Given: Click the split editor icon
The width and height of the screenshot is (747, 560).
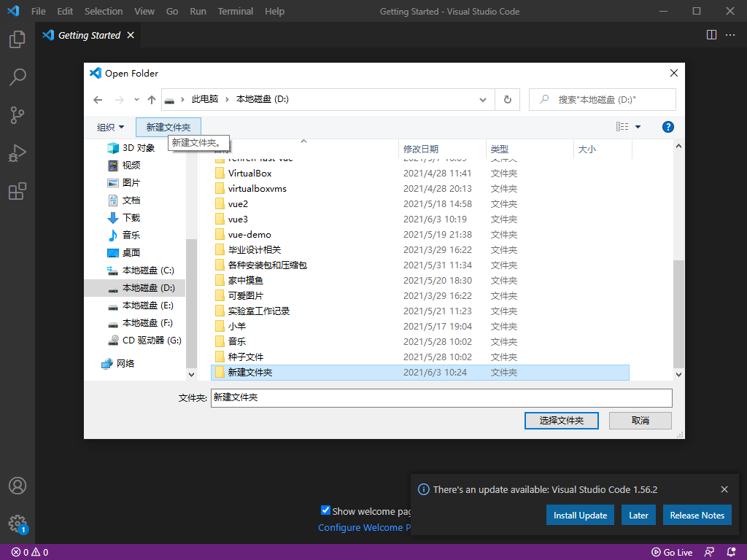Looking at the screenshot, I should pyautogui.click(x=711, y=35).
